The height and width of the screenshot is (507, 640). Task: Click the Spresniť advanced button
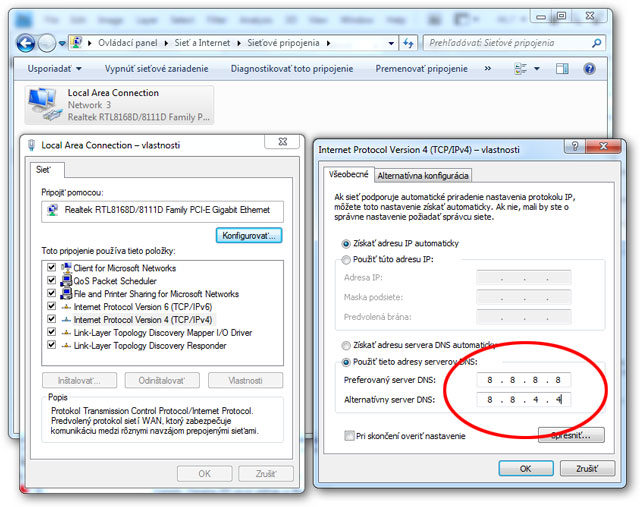(x=571, y=435)
